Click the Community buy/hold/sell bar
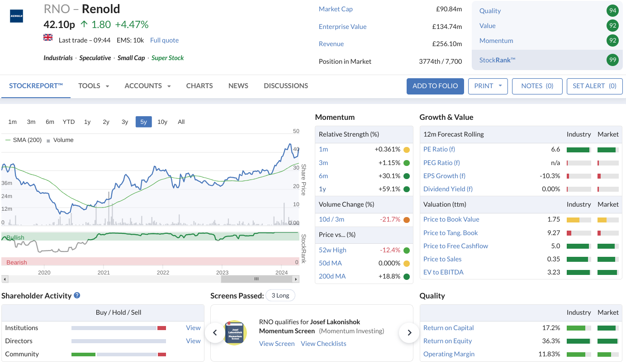This screenshot has height=364, width=626. (x=119, y=354)
